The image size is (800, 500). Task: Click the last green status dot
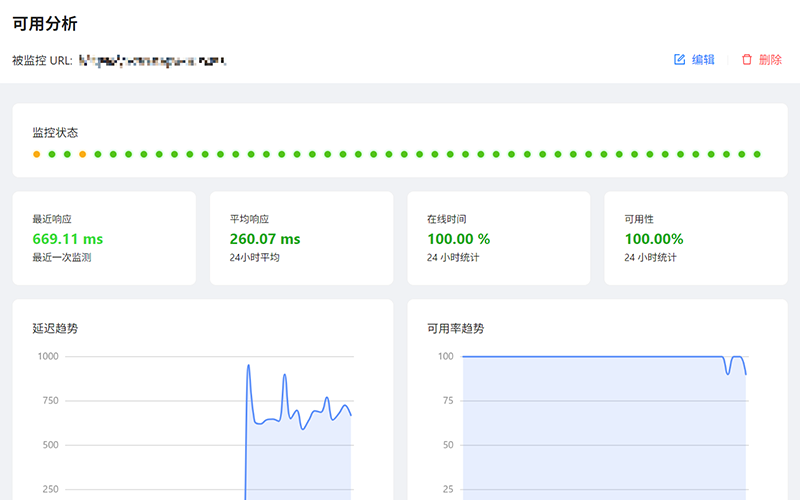pos(757,154)
